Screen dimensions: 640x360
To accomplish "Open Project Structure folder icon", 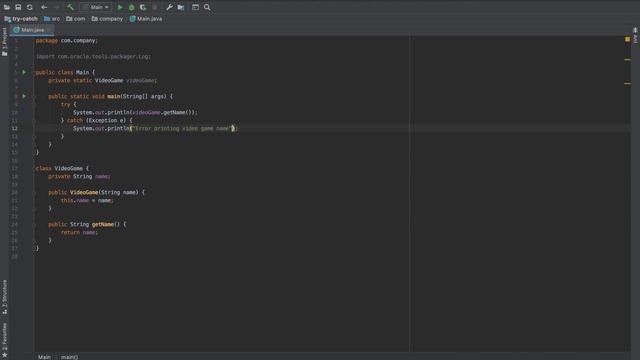I will coord(181,7).
